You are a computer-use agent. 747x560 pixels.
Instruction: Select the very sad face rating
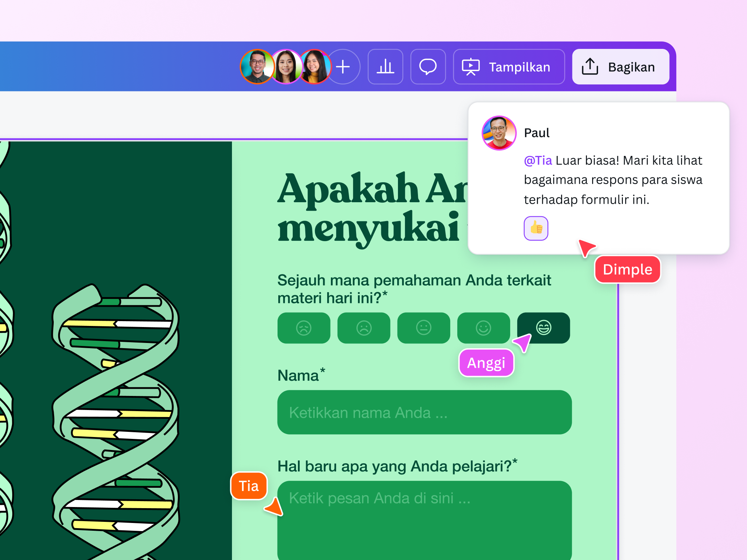pos(304,328)
